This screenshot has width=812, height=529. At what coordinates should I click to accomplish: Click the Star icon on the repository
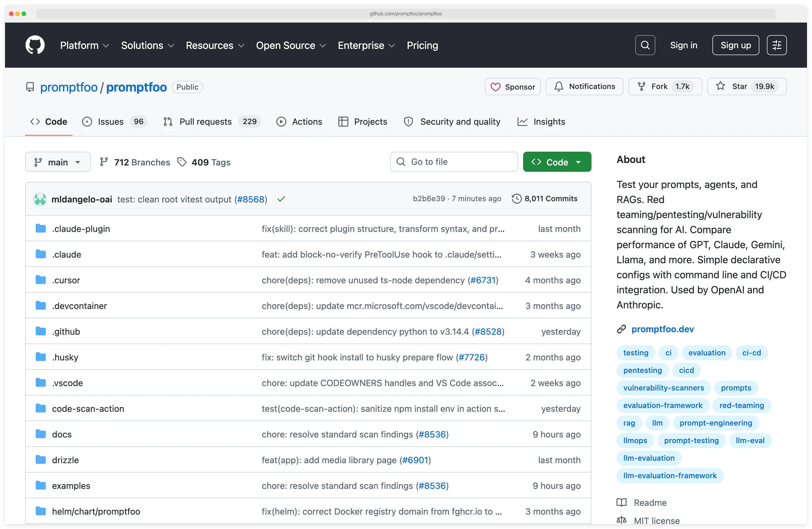[720, 86]
